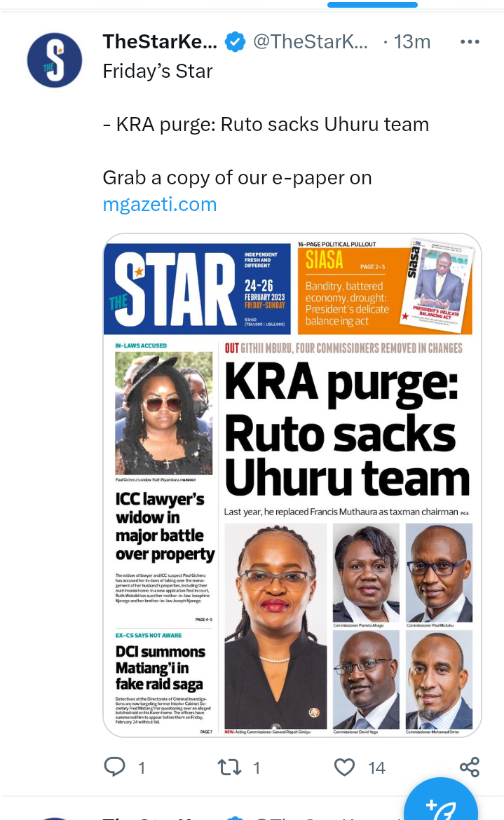Click the blue verified badge

pos(236,42)
